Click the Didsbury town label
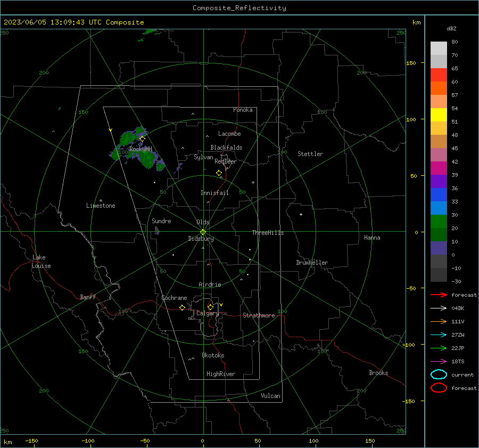This screenshot has height=448, width=479. pos(201,239)
